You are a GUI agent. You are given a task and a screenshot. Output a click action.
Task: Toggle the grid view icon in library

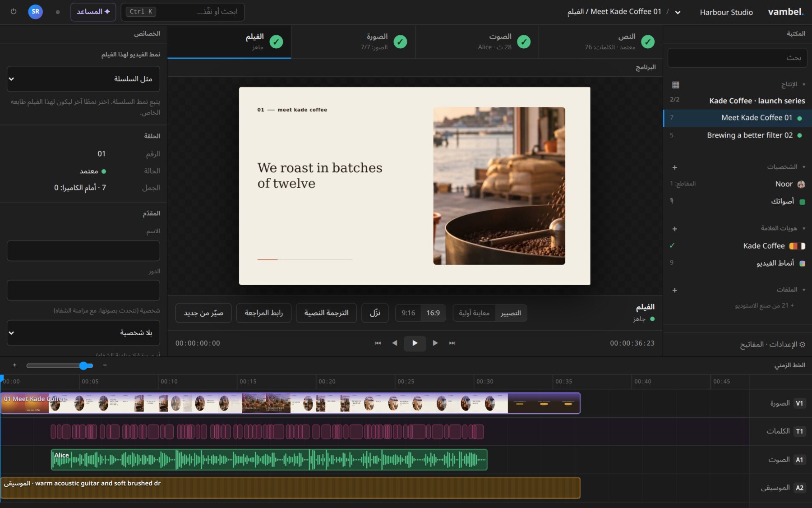675,84
